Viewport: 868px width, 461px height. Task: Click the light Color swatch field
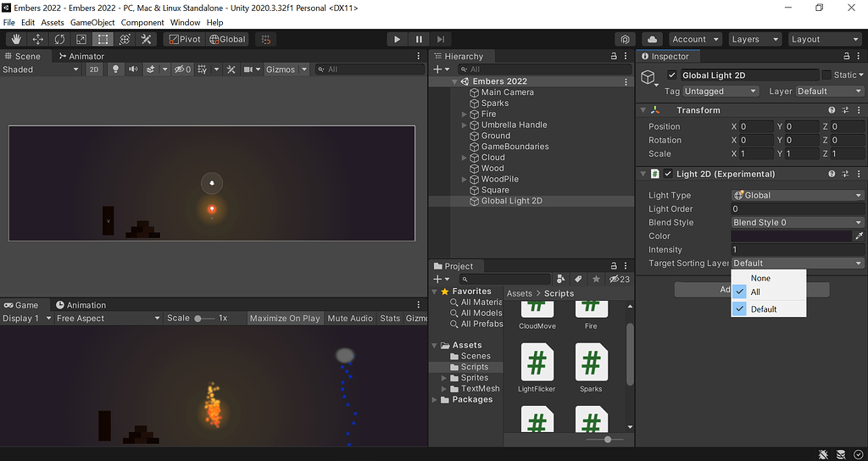click(x=791, y=236)
